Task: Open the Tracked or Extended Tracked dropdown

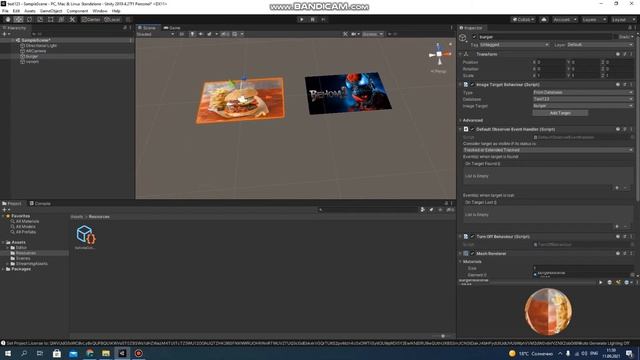Action: [548, 150]
